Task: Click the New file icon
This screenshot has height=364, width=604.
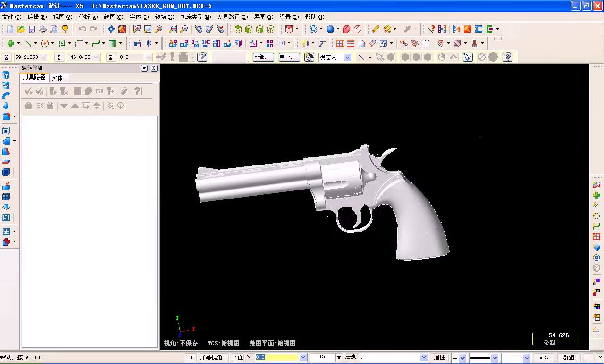Action: tap(10, 29)
